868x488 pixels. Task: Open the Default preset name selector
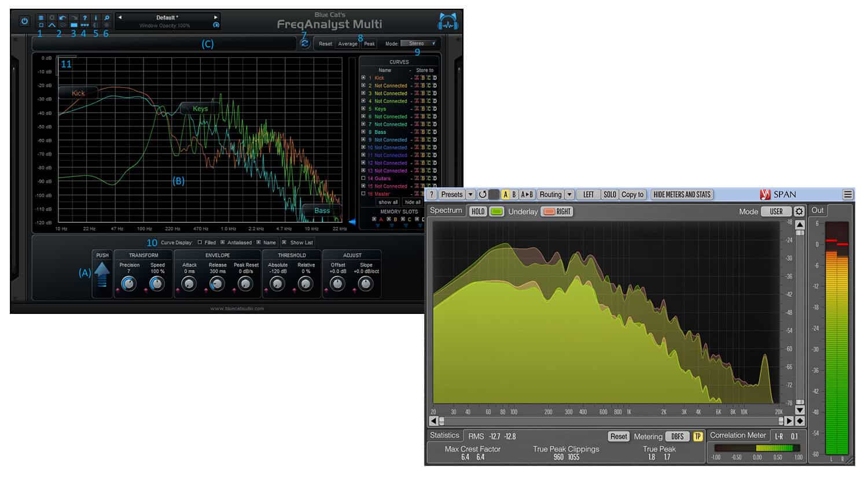(x=167, y=17)
